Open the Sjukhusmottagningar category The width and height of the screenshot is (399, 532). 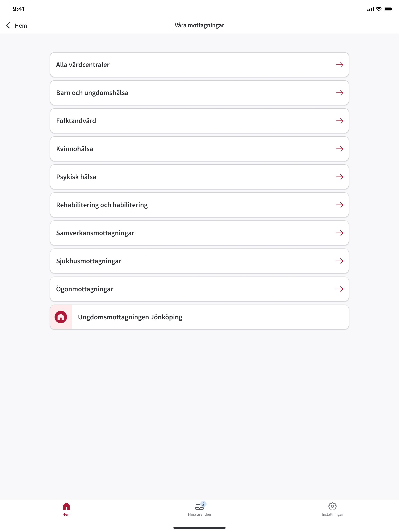pos(199,261)
